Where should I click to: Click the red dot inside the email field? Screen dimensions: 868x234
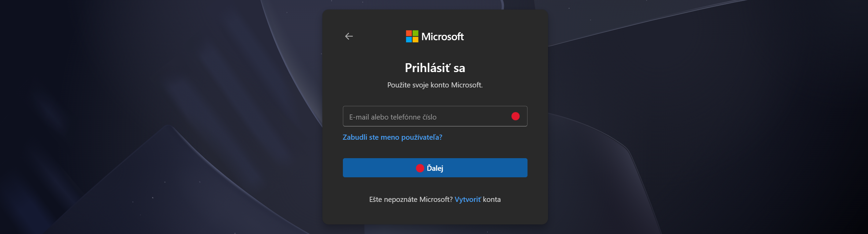[515, 116]
